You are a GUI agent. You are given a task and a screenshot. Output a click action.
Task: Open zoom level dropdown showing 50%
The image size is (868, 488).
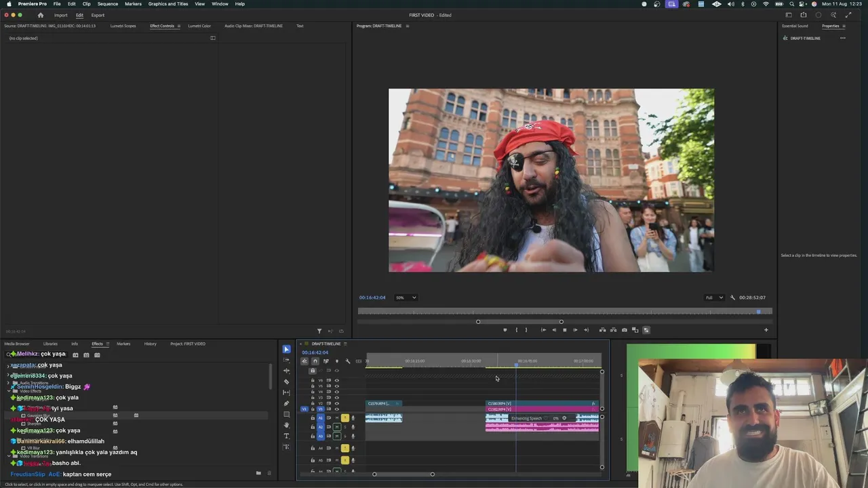(x=406, y=298)
